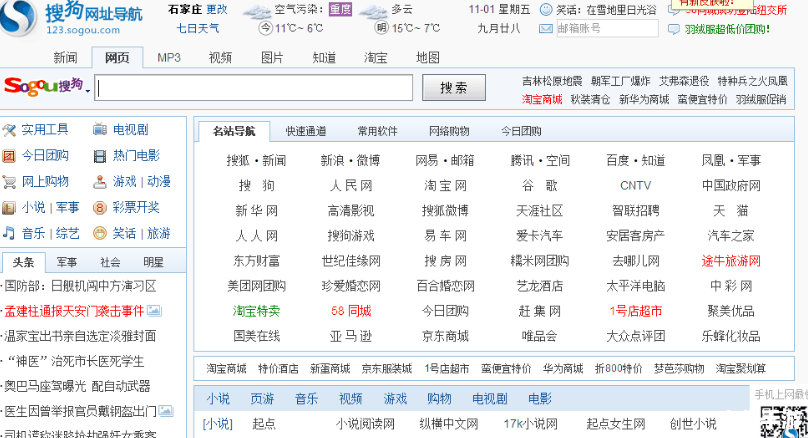Switch news panel to 明星 tab
Screen dimensions: 808x438
click(x=153, y=262)
